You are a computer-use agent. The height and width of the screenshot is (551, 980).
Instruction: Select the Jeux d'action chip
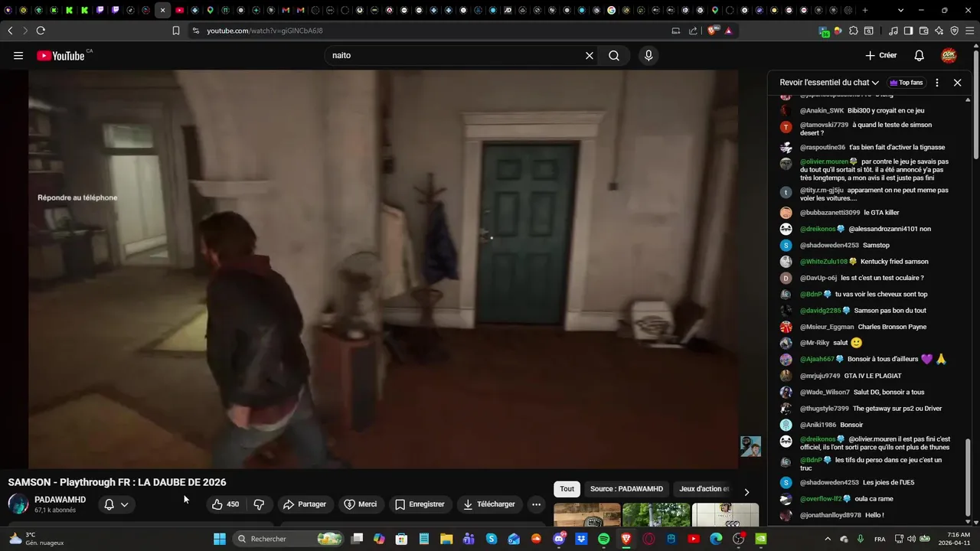tap(704, 489)
